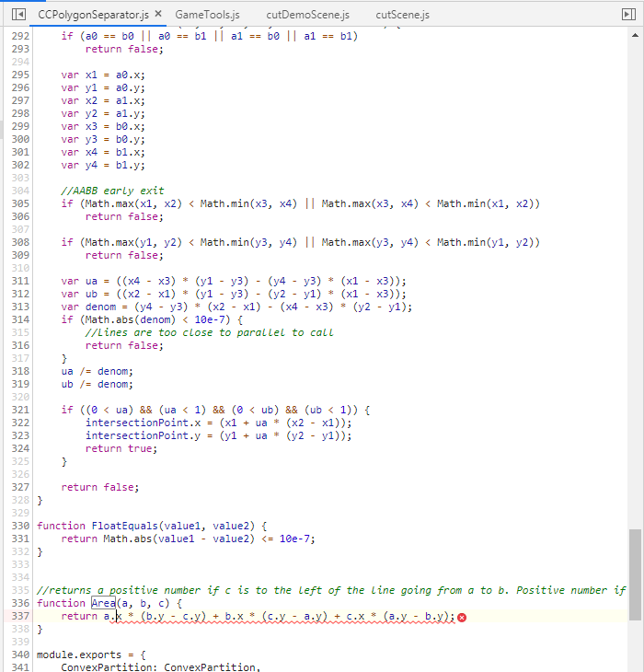The height and width of the screenshot is (672, 644).
Task: Click line number 331 in the gutter
Action: point(20,539)
